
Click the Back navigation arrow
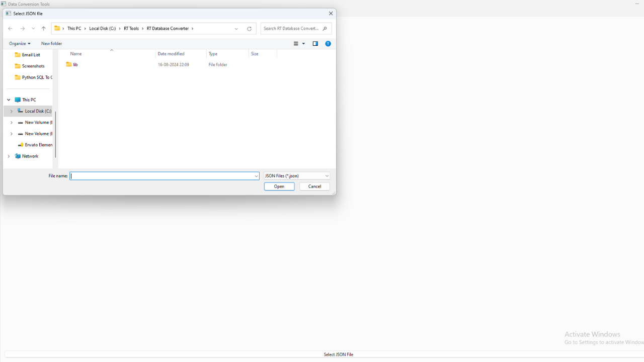[10, 29]
